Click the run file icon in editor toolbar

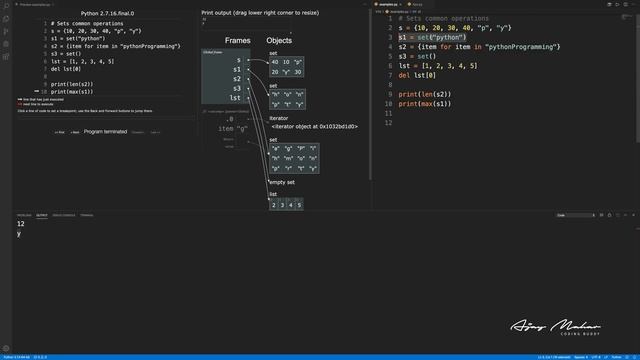[617, 4]
